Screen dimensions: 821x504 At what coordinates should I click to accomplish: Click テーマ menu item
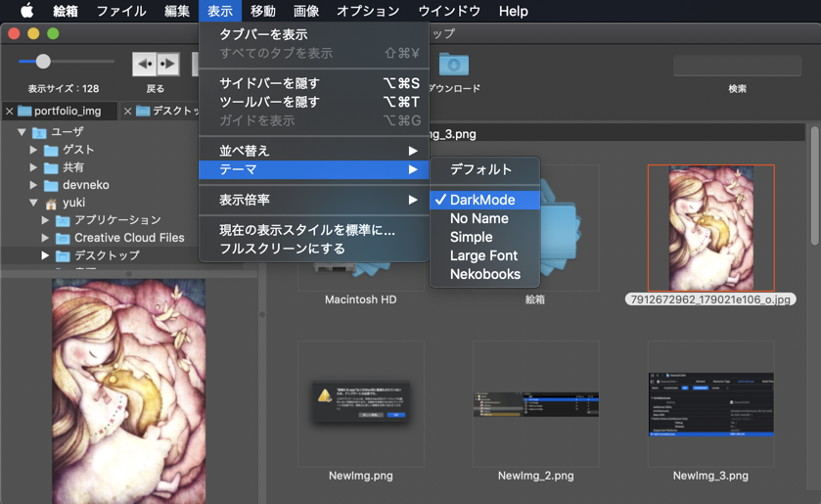(314, 169)
